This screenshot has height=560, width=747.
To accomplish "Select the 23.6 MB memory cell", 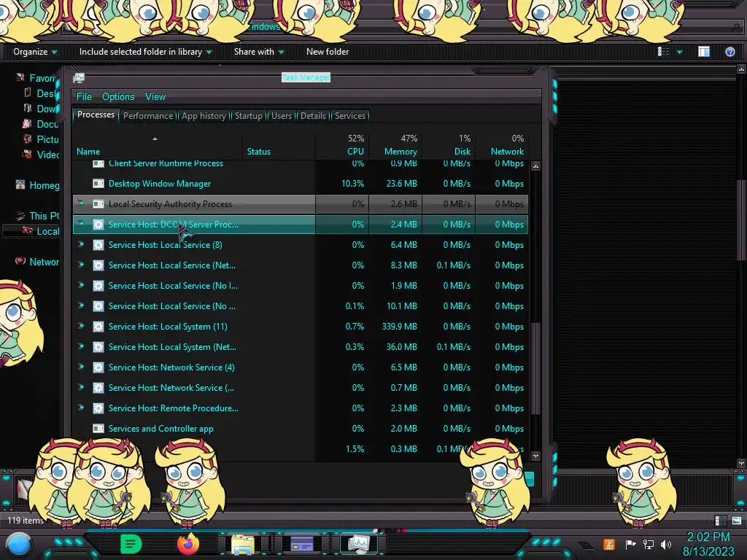I will point(396,184).
